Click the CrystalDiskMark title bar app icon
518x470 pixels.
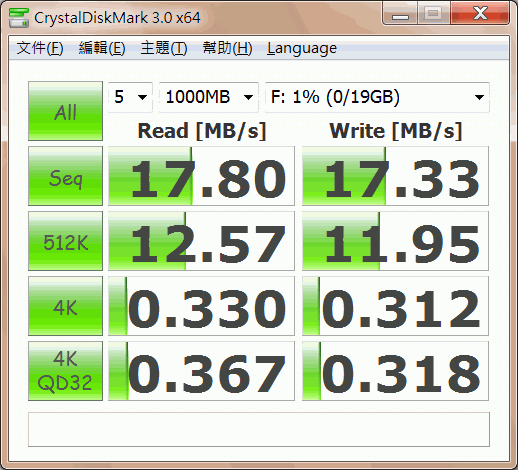tap(18, 17)
